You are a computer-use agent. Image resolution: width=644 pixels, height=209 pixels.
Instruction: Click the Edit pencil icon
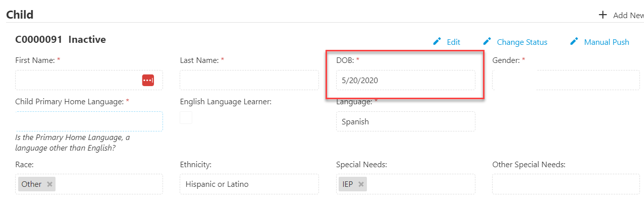point(437,41)
